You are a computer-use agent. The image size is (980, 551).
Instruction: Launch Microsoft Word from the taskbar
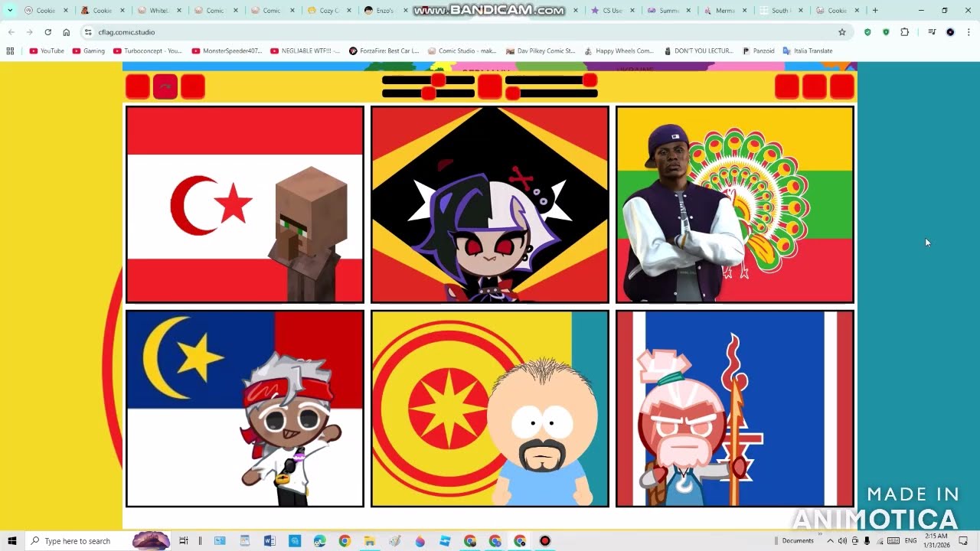269,540
